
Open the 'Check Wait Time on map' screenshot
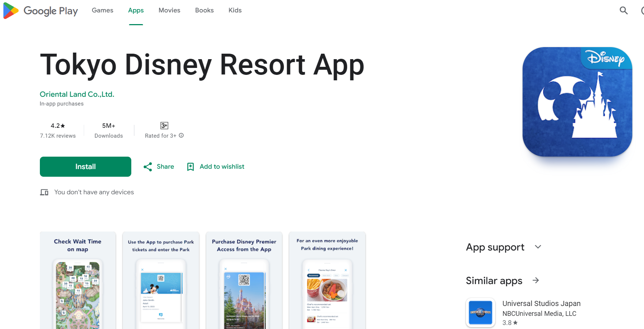coord(78,280)
